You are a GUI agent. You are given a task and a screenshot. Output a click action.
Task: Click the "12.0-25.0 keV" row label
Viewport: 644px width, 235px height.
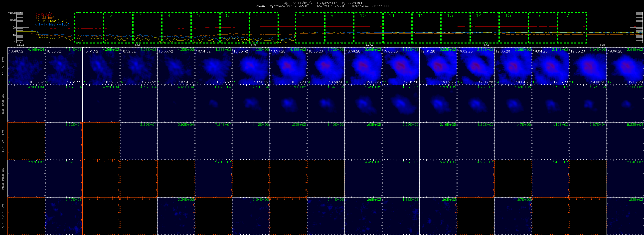(x=3, y=141)
